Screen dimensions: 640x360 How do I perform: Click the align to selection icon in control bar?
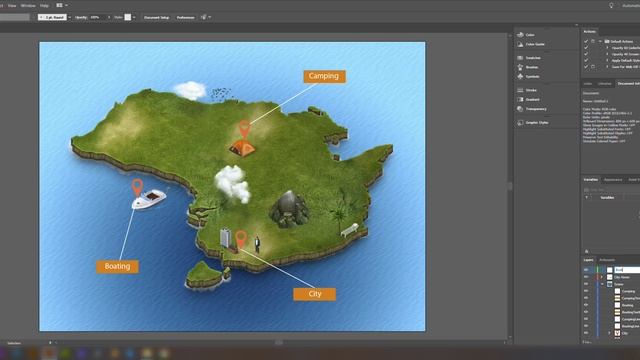203,17
